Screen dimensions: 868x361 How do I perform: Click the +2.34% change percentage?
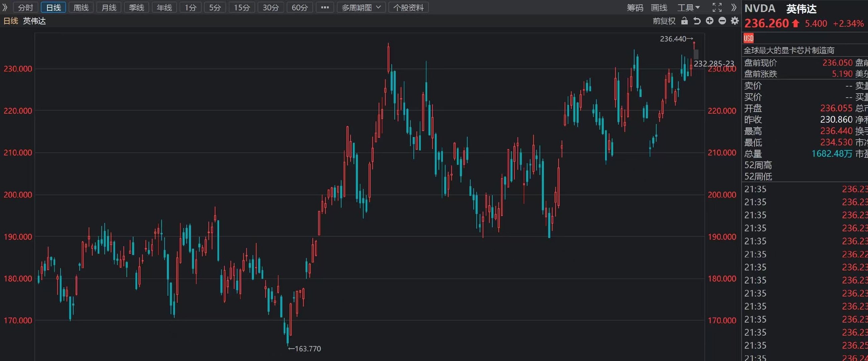[x=848, y=24]
